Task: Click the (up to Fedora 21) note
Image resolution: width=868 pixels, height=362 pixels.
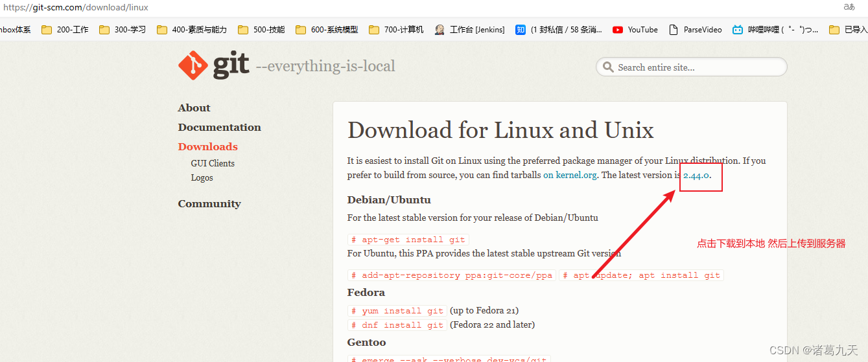Action: [484, 311]
